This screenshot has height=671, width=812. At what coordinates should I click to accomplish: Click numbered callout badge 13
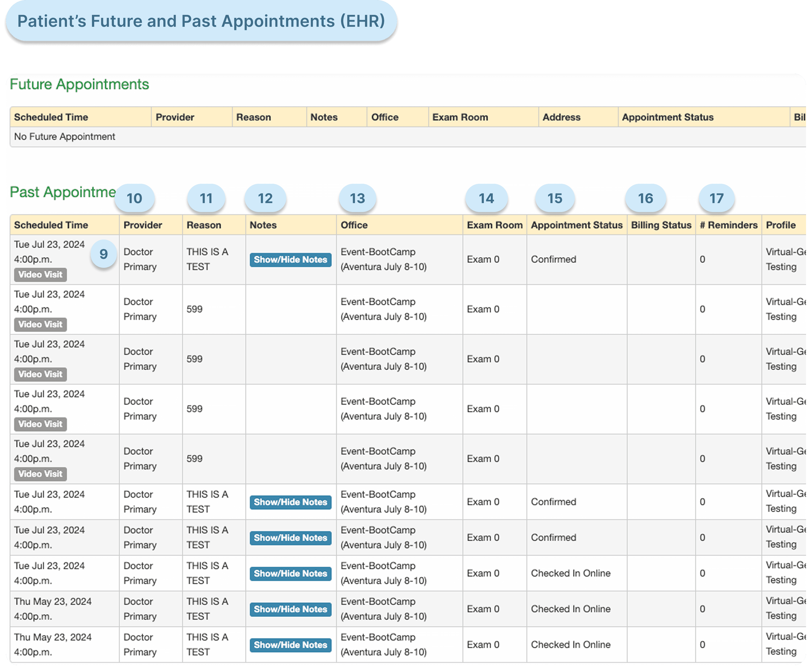pyautogui.click(x=357, y=198)
